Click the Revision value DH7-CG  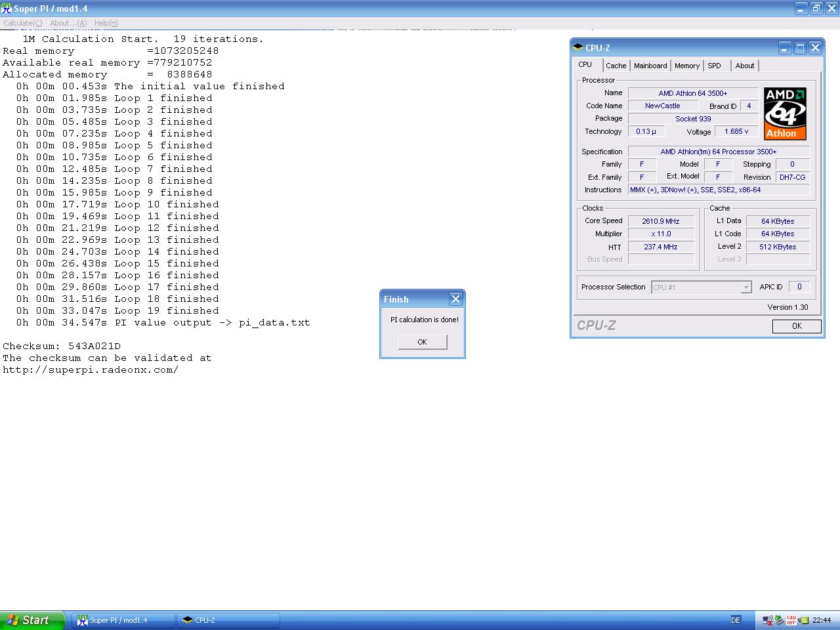tap(792, 177)
